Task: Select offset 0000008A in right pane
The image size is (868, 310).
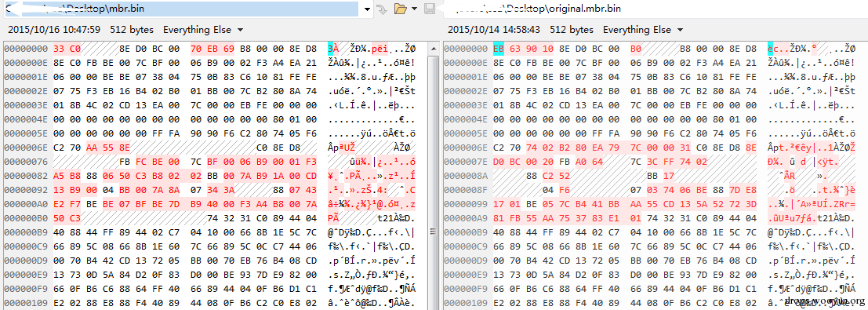Action: click(465, 176)
